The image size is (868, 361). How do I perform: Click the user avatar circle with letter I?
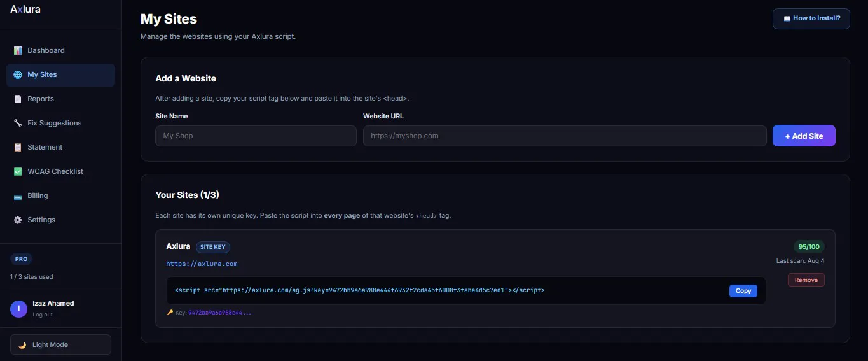[18, 309]
